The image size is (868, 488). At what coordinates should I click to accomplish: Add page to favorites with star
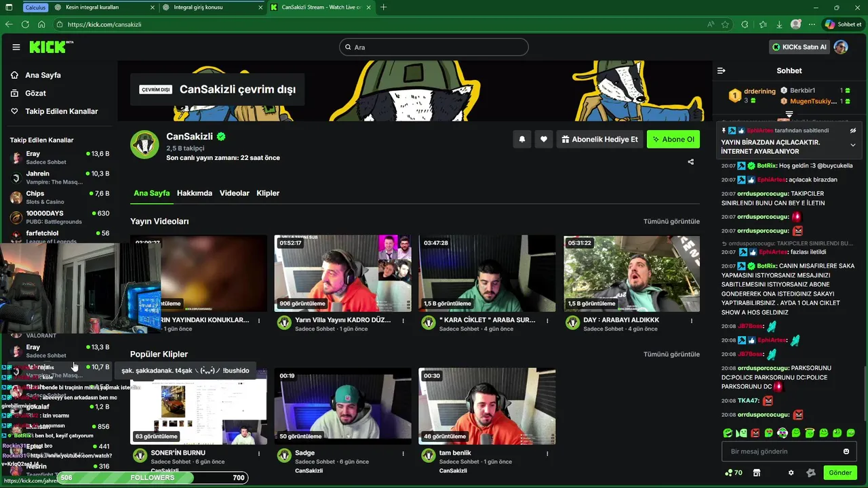pos(726,24)
